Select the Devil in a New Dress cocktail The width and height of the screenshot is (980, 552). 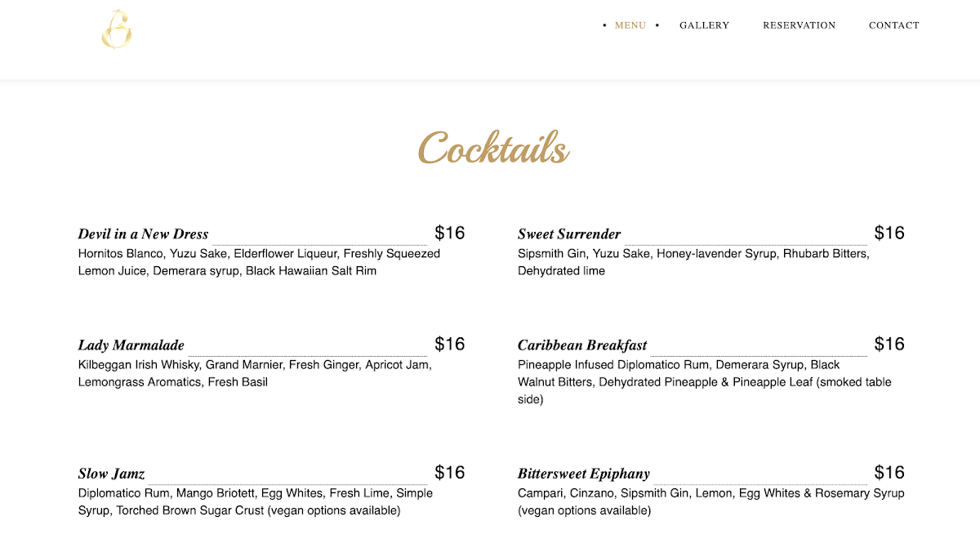[144, 234]
